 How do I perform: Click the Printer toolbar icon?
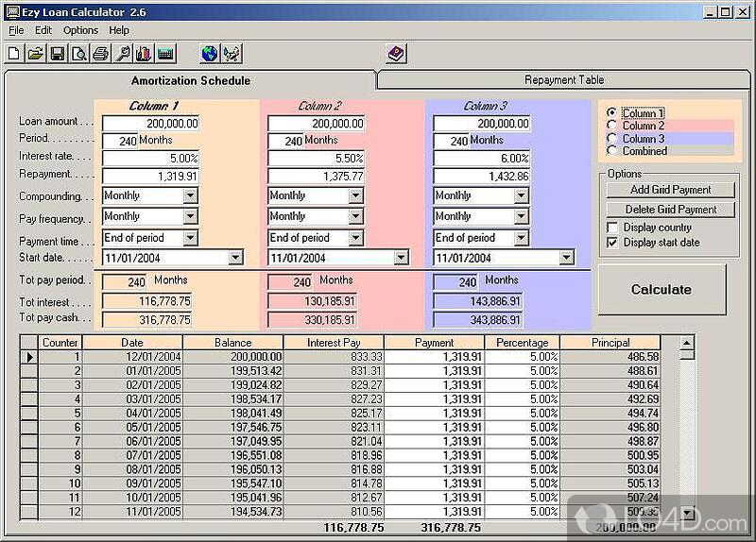click(100, 54)
